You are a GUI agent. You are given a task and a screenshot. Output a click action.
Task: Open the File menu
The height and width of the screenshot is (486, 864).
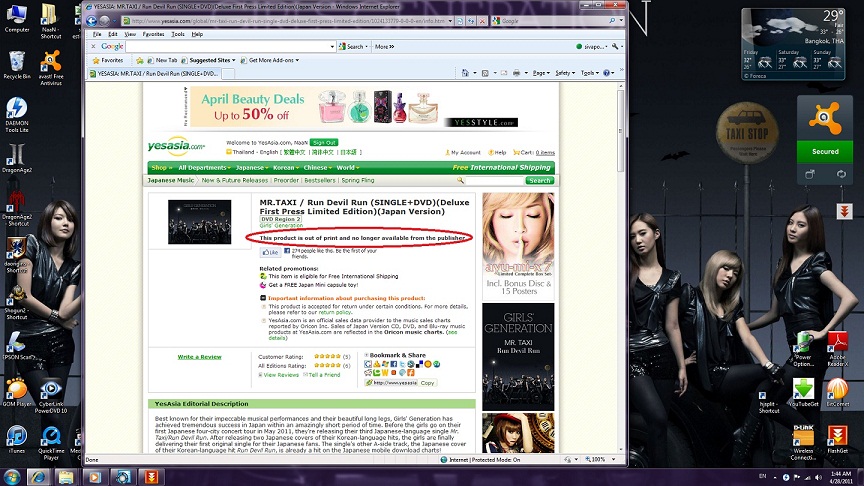pyautogui.click(x=97, y=34)
